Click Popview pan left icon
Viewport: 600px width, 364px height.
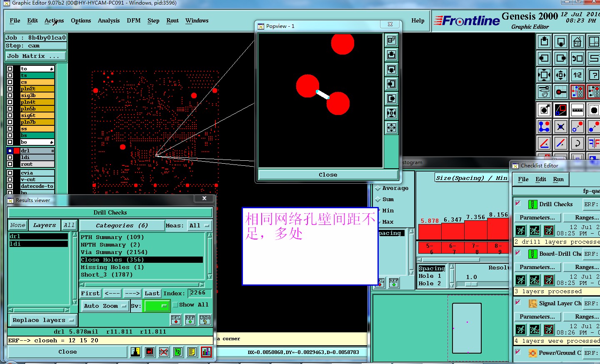pos(391,84)
